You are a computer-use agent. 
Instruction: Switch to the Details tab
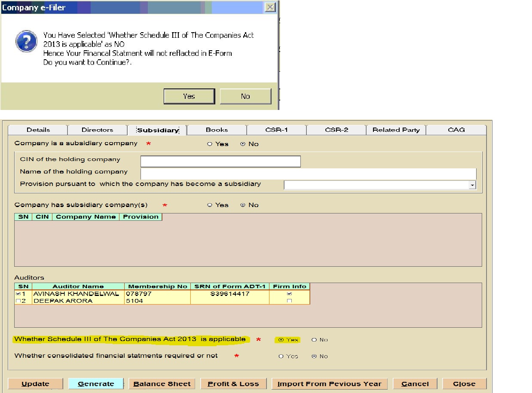(38, 130)
